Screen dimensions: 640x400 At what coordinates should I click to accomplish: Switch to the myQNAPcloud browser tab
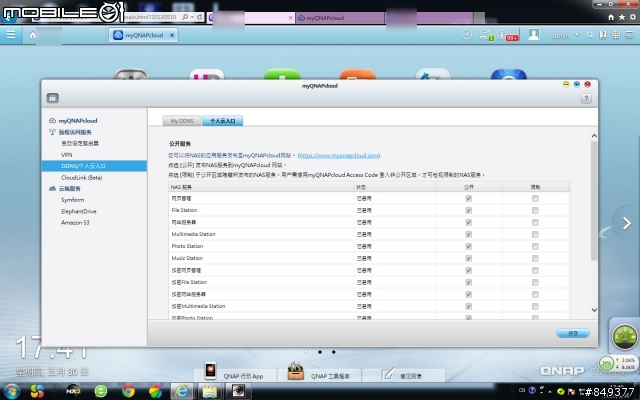(340, 18)
